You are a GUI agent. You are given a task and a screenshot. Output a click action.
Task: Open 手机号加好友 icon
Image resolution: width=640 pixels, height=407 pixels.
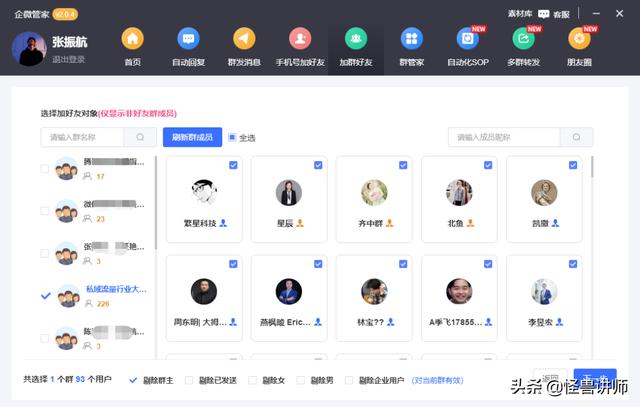tap(300, 39)
